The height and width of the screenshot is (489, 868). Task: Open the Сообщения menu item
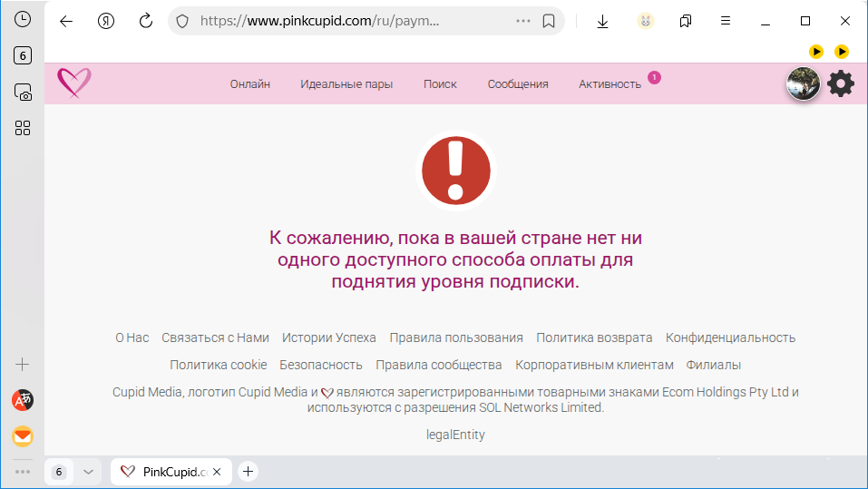pyautogui.click(x=518, y=84)
